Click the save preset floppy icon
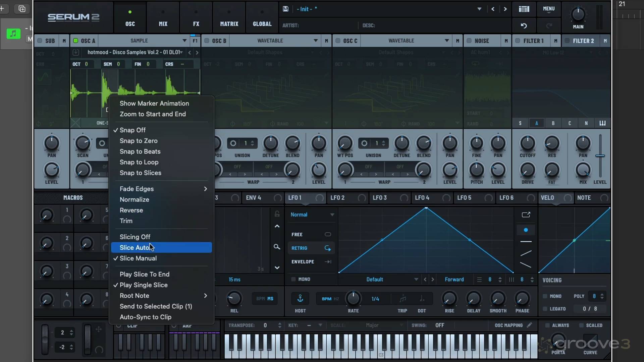The image size is (644, 362). point(285,9)
